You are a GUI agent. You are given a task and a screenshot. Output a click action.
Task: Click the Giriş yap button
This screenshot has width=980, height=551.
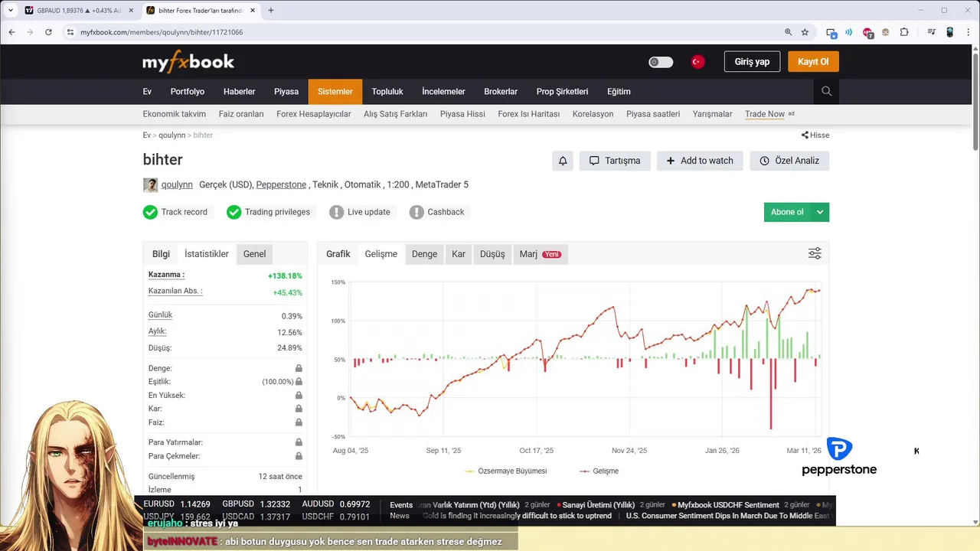pyautogui.click(x=752, y=62)
